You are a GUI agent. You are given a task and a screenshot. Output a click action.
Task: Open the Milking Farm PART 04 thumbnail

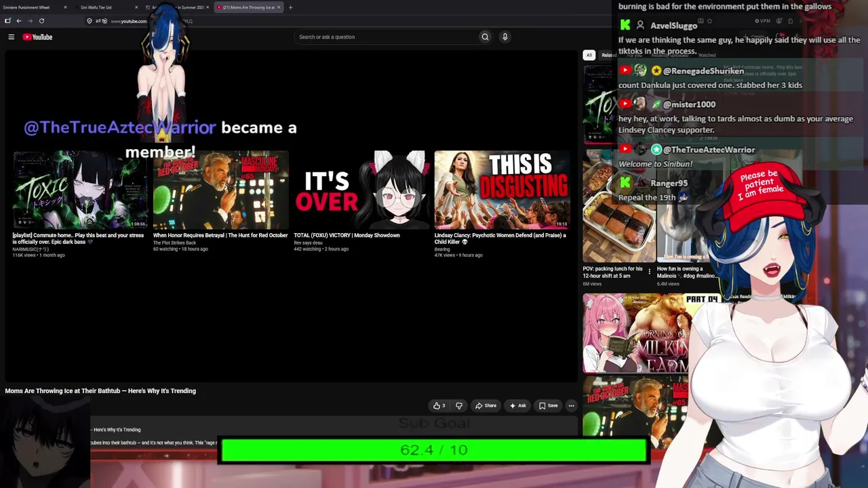(635, 333)
